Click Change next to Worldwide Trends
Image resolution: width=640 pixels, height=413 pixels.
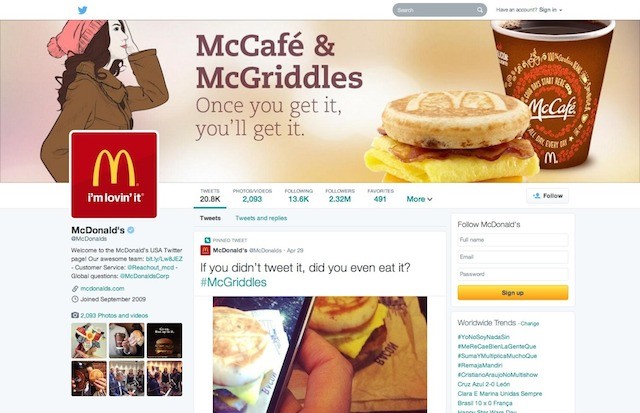pos(530,324)
